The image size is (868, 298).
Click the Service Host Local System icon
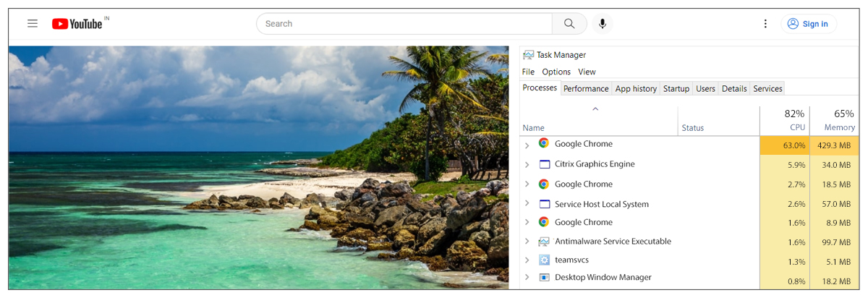click(545, 204)
